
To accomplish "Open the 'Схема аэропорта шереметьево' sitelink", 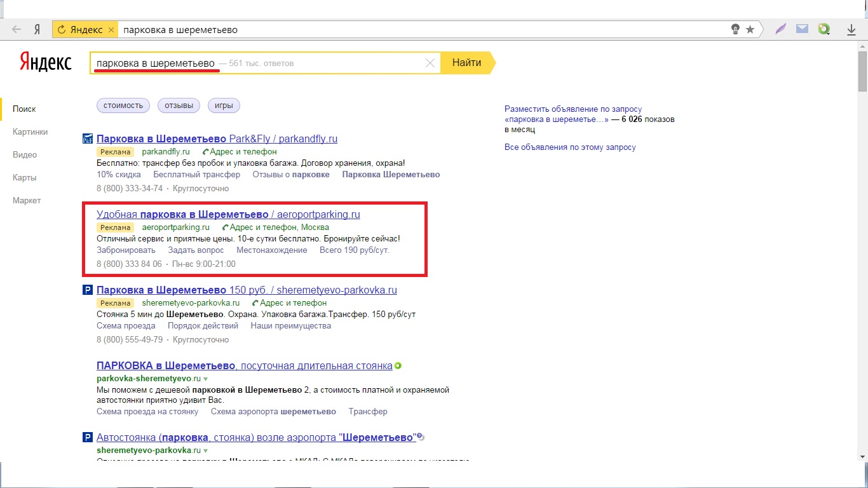I will [x=273, y=412].
